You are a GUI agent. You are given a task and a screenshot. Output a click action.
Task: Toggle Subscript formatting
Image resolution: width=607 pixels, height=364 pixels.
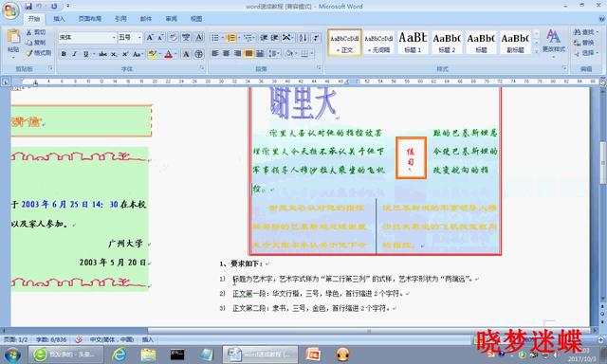point(114,54)
